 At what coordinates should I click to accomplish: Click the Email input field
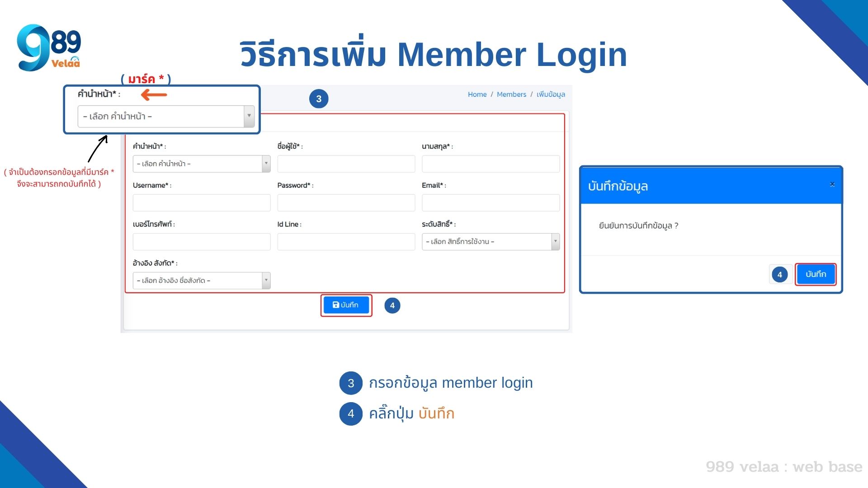tap(491, 202)
